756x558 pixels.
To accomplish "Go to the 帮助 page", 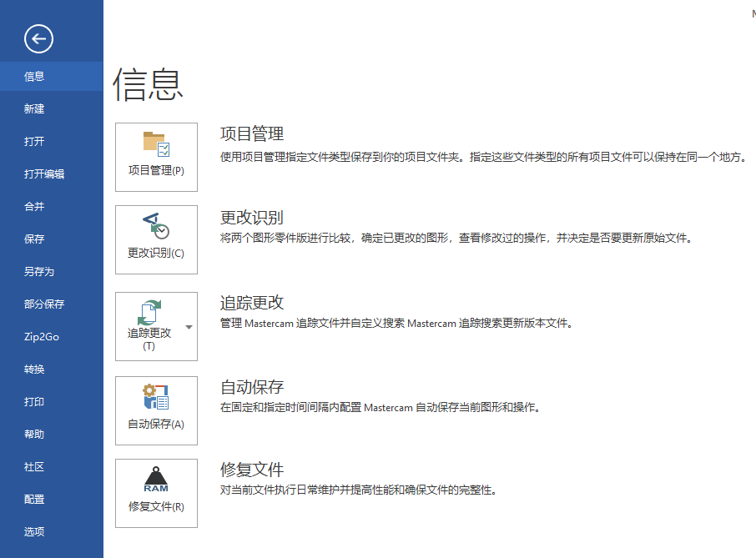I will point(33,434).
